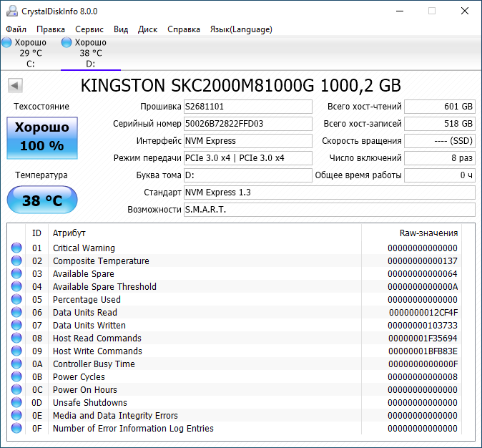
Task: Open the Сервис menu
Action: (89, 29)
